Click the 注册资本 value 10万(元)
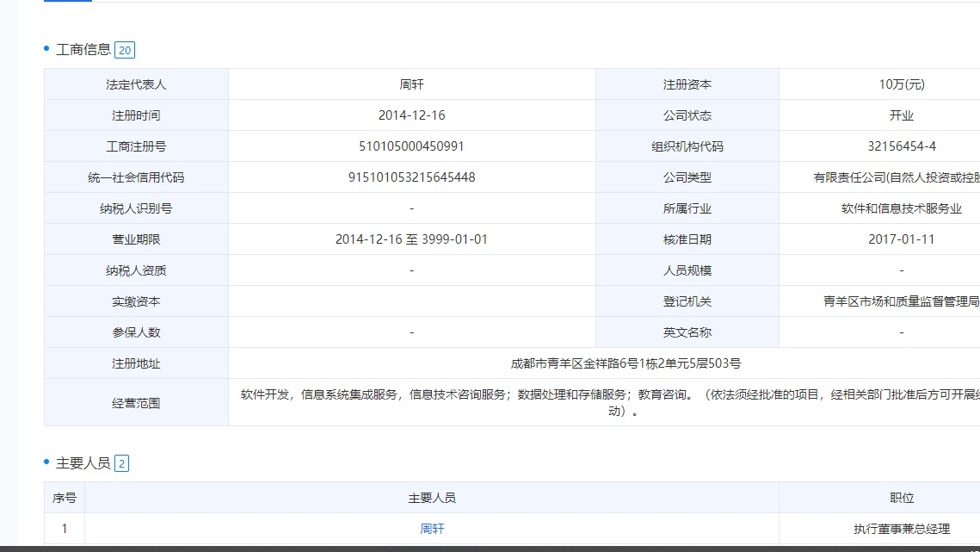Screen dimensions: 980x552 [901, 84]
